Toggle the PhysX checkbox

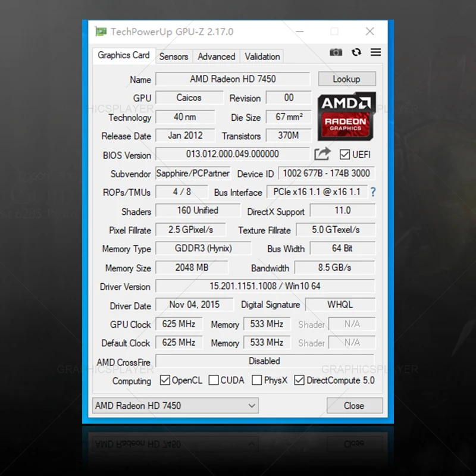pos(257,380)
